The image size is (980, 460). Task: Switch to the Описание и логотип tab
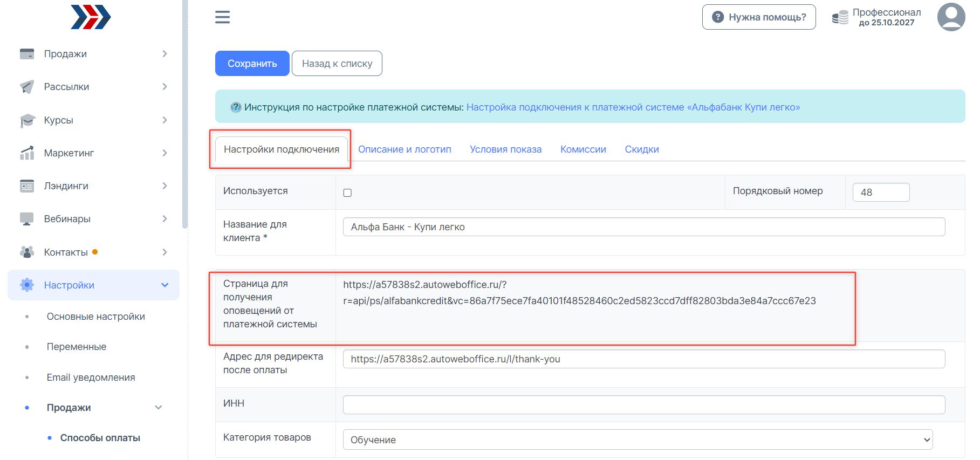point(405,149)
